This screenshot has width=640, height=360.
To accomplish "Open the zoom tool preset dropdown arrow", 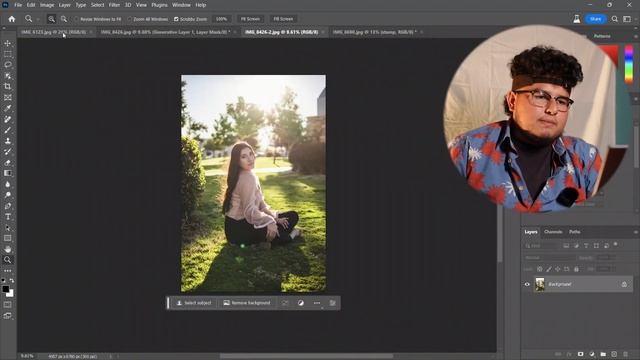I will [38, 19].
